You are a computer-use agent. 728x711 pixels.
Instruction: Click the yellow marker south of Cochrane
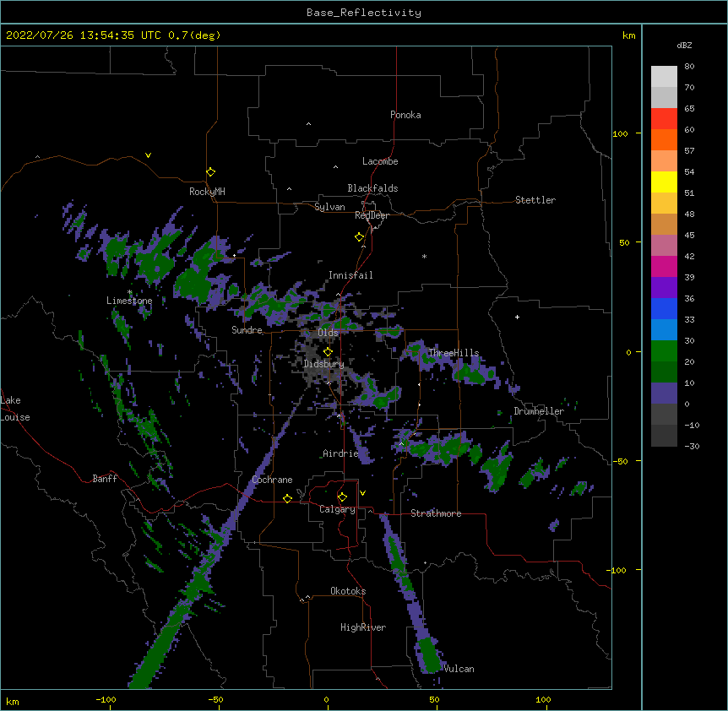287,498
